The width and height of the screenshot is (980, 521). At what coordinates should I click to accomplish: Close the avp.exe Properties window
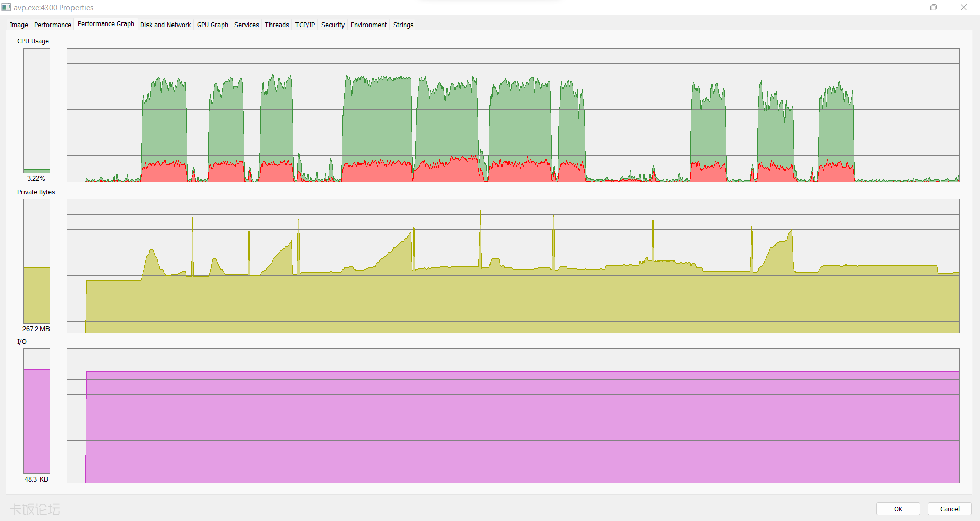pos(964,7)
